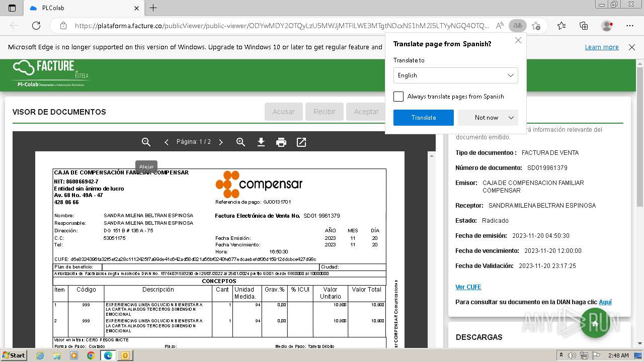Enable Always translate pages from Spanish
This screenshot has height=362, width=644.
click(398, 97)
